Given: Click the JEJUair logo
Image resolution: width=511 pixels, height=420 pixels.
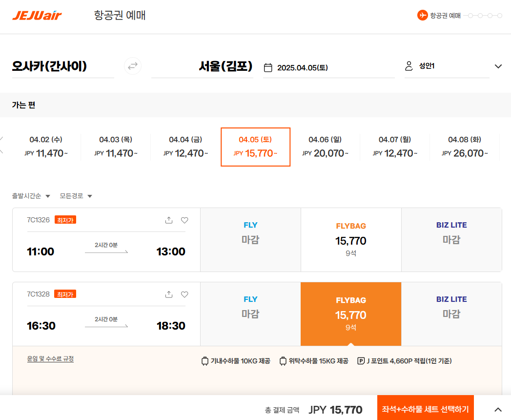Looking at the screenshot, I should [37, 16].
